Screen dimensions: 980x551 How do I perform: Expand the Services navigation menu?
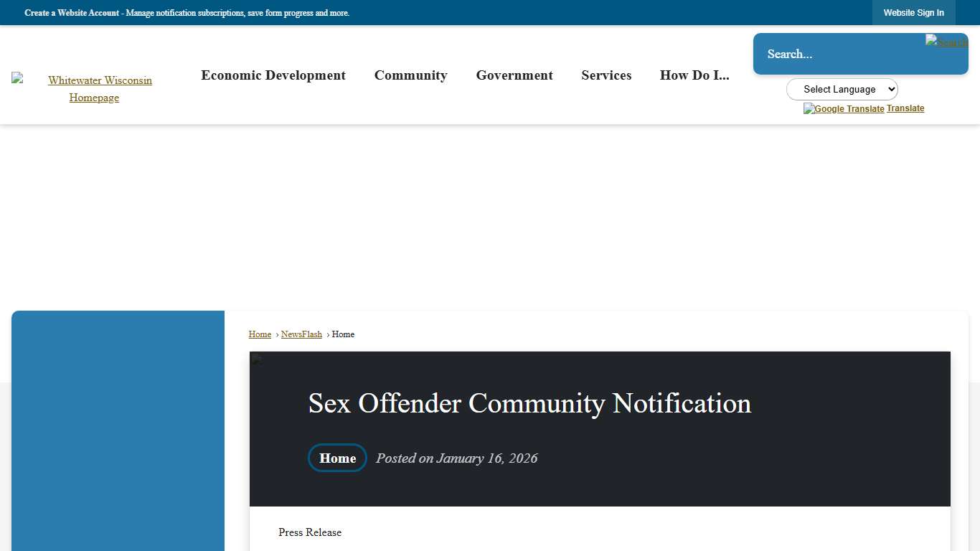[606, 75]
